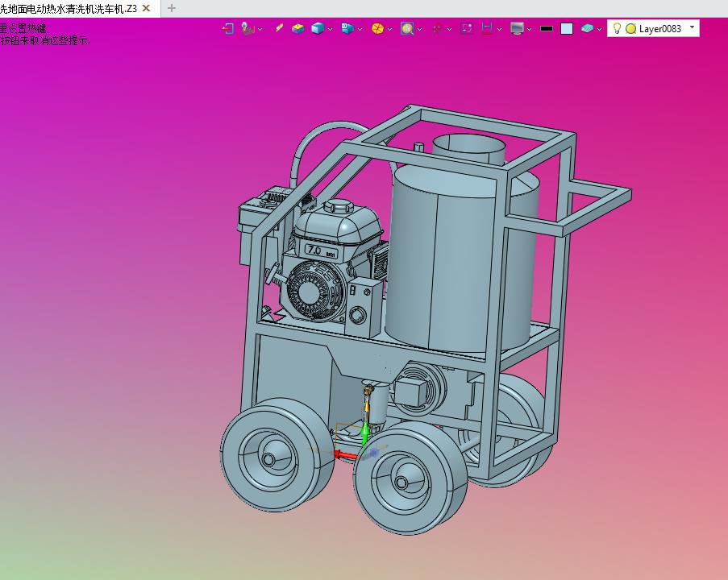Click the purple square icon beside the H-shaped icon
The image size is (728, 580).
click(467, 29)
